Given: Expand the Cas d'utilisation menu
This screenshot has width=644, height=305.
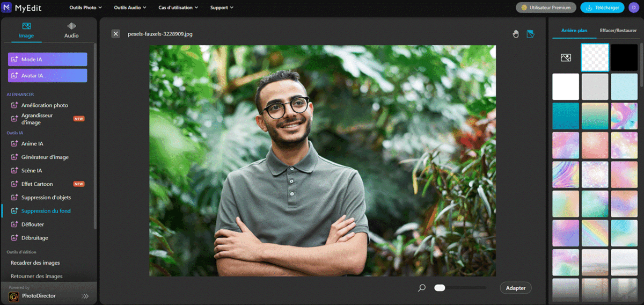Looking at the screenshot, I should (178, 8).
